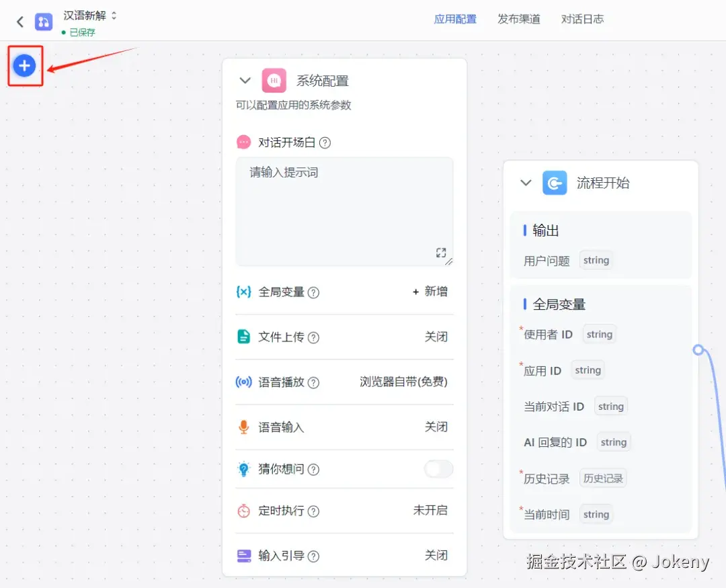Enable the 猜你想问 toggle switch
The width and height of the screenshot is (726, 588).
[x=438, y=469]
